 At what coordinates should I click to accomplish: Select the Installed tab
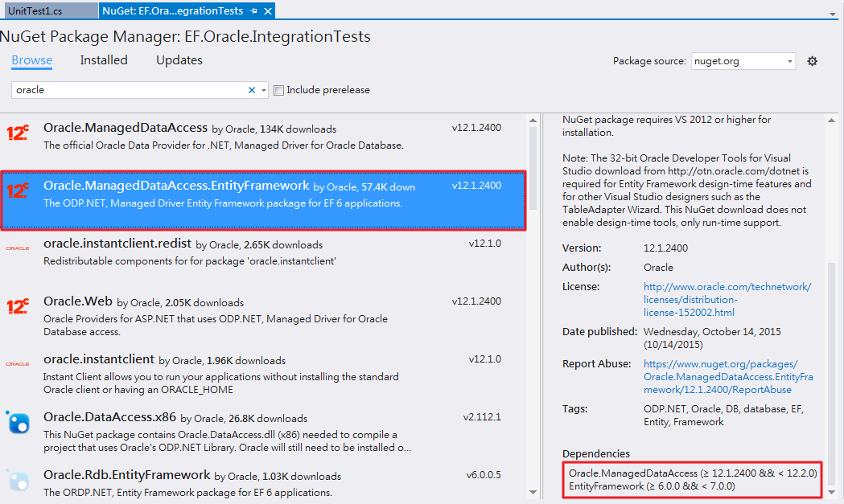[104, 60]
